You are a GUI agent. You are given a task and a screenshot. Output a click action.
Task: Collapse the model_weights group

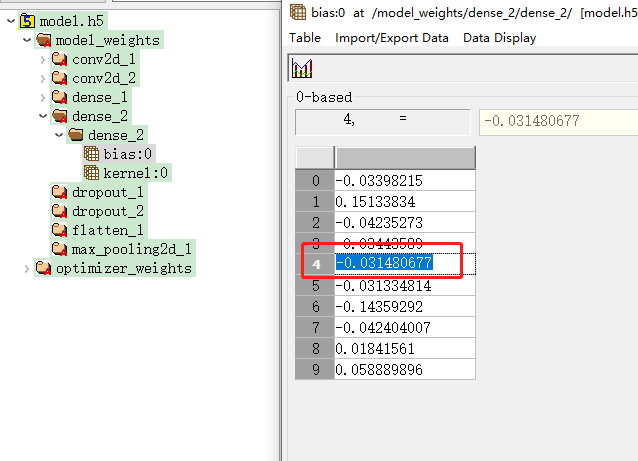click(x=27, y=40)
